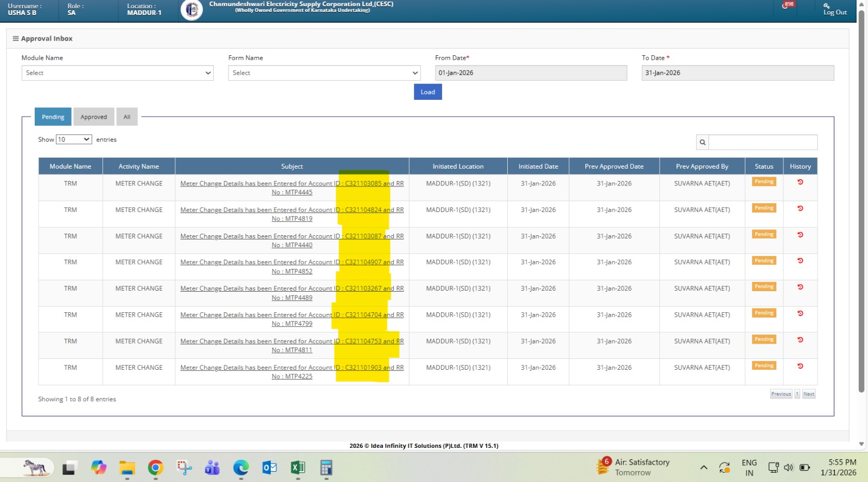
Task: Click the Next pagination button
Action: (808, 394)
